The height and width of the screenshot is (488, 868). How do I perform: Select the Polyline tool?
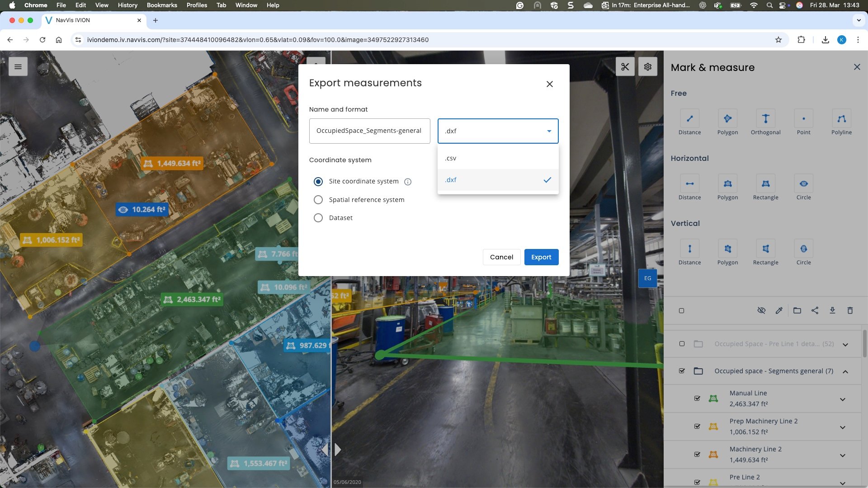pos(841,119)
